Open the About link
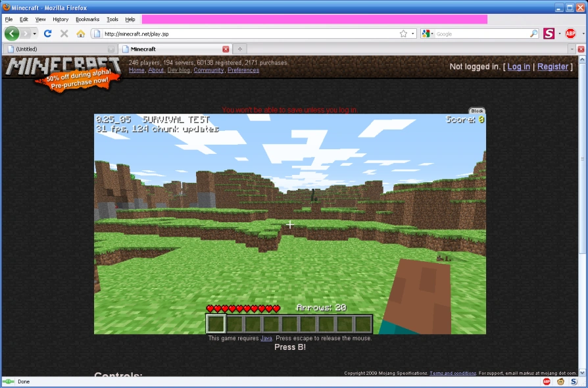 156,70
